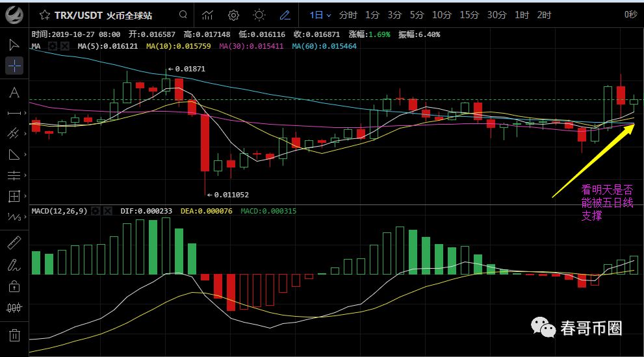Select the horizontal lines tool
Screen dimensions: 644x357
point(14,175)
